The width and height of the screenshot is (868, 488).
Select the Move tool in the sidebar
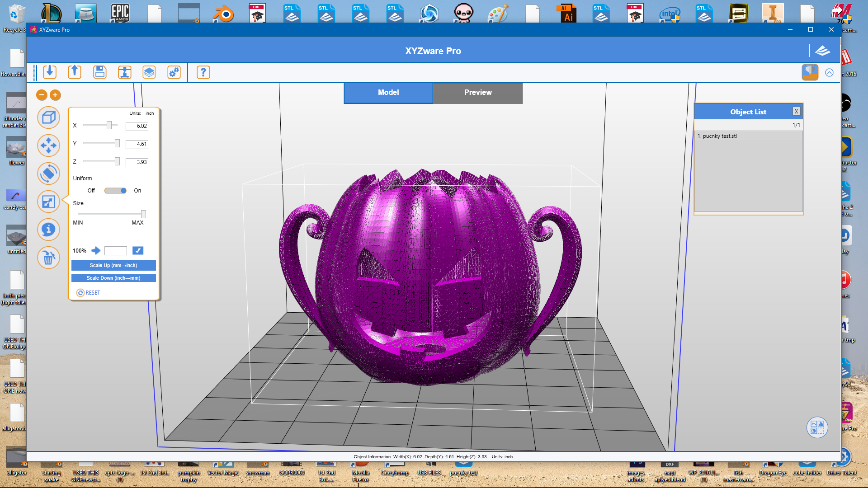coord(48,145)
